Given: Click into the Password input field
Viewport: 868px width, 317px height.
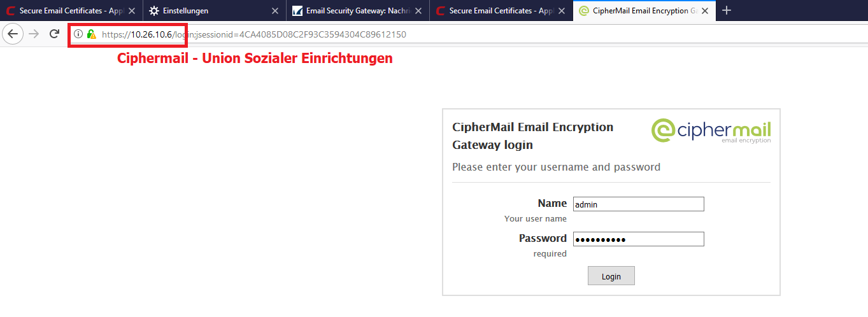Looking at the screenshot, I should (638, 239).
